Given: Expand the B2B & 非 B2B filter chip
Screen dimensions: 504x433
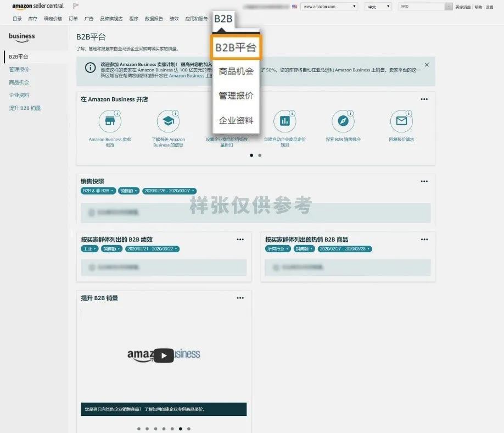Looking at the screenshot, I should (x=98, y=191).
